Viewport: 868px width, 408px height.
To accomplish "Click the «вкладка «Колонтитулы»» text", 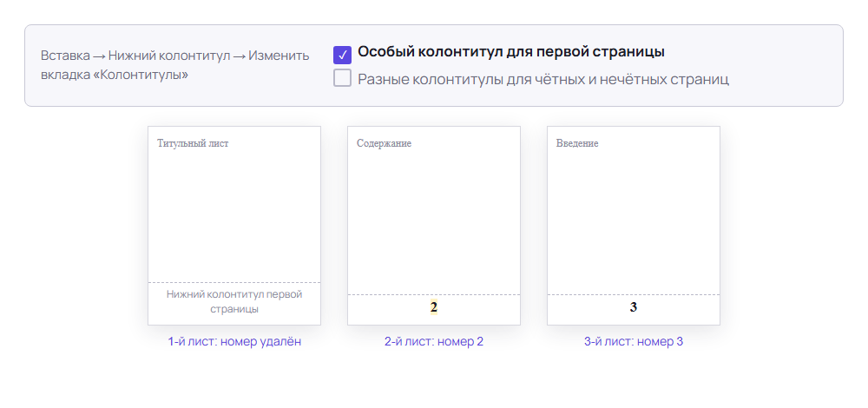I will tap(115, 75).
